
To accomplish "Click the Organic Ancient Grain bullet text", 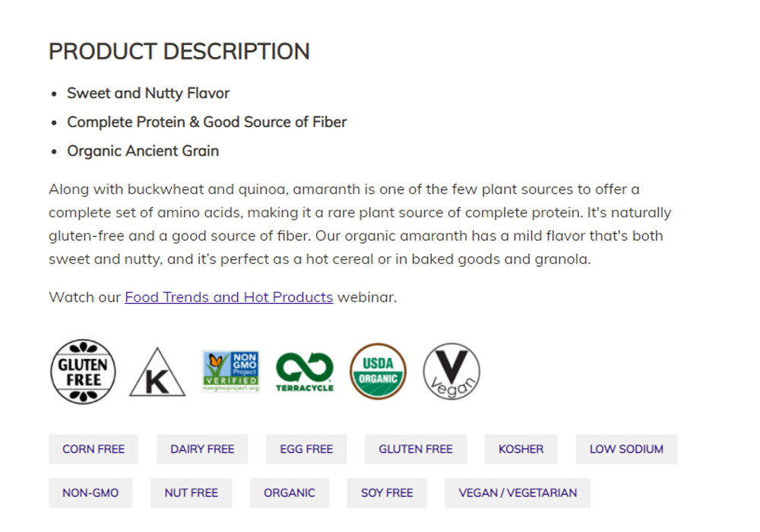I will pos(143,151).
